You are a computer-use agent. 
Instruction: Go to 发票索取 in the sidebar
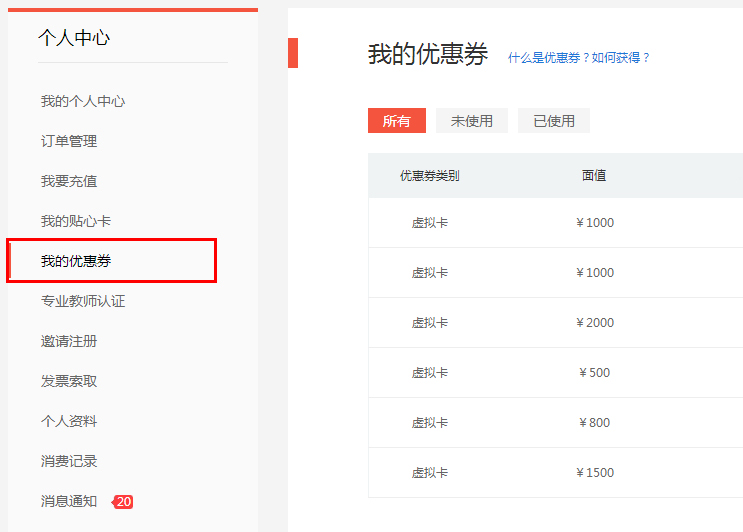pyautogui.click(x=69, y=381)
